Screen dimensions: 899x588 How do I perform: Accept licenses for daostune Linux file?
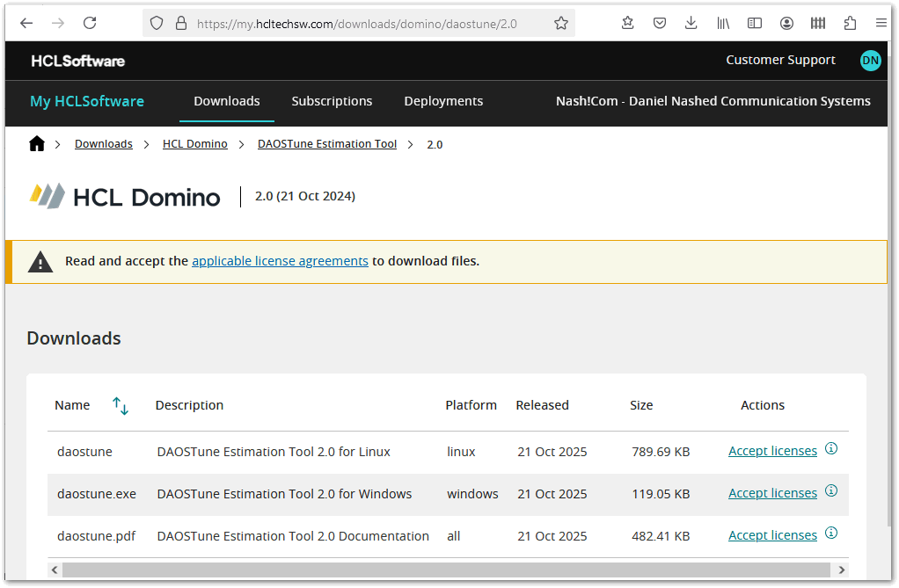coord(772,451)
